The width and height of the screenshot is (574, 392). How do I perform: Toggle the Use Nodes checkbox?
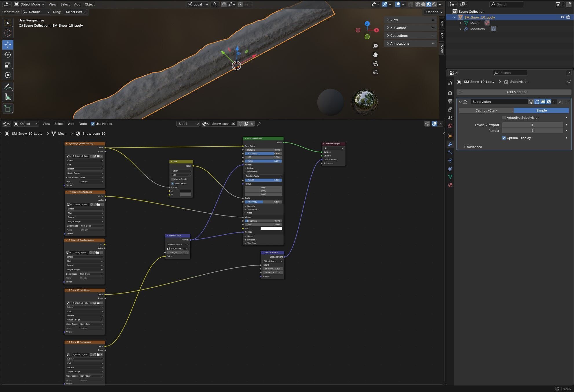(x=93, y=124)
